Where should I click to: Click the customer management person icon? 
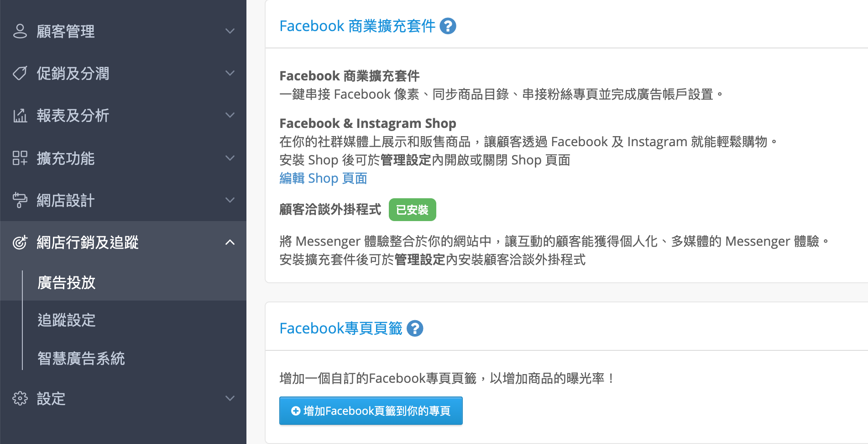[20, 31]
